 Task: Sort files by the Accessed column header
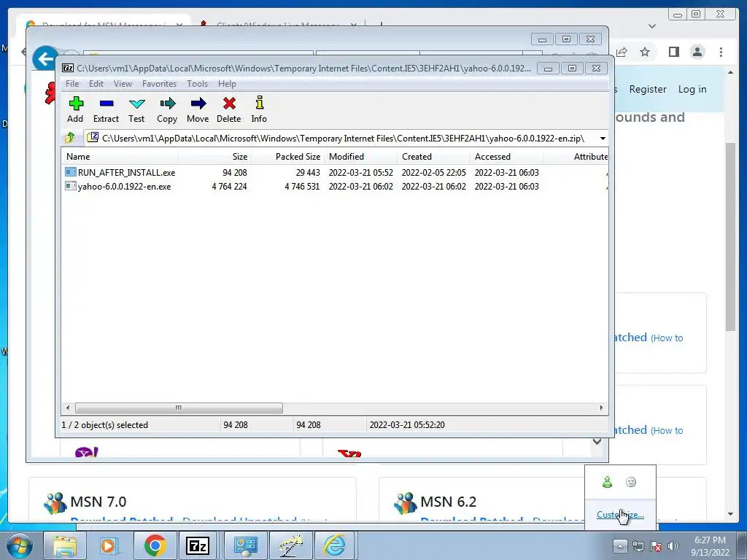[506, 157]
